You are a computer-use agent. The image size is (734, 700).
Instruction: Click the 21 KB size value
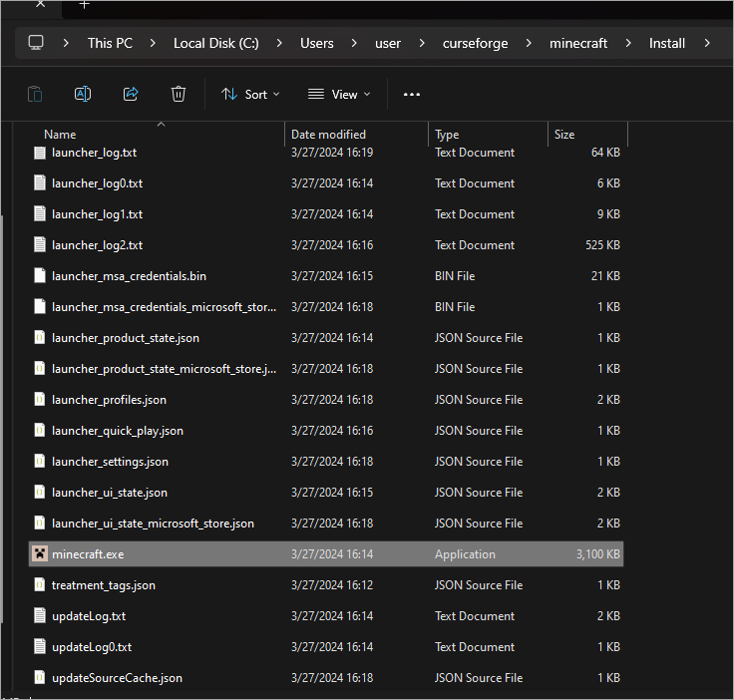pos(605,276)
